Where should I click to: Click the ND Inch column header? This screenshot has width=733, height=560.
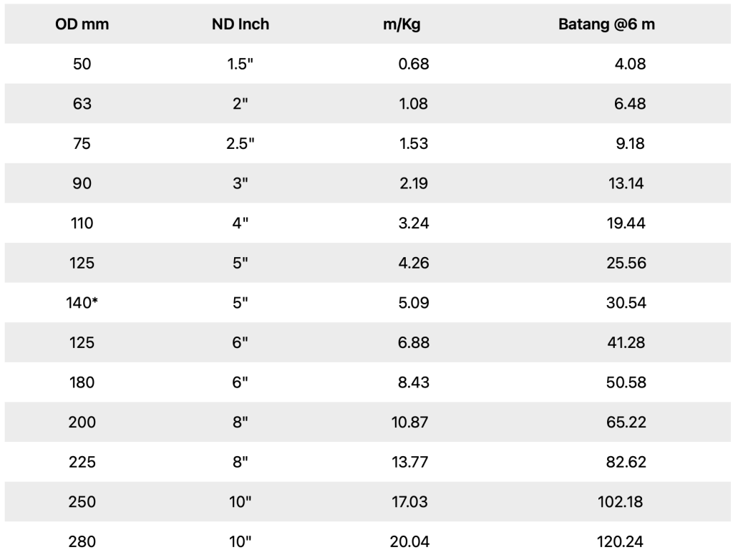point(241,24)
